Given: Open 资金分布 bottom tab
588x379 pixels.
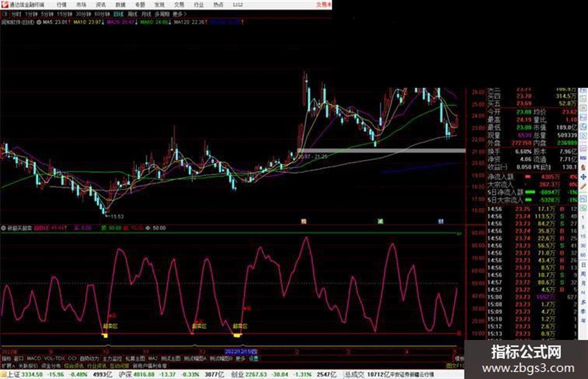Looking at the screenshot, I should (50, 365).
